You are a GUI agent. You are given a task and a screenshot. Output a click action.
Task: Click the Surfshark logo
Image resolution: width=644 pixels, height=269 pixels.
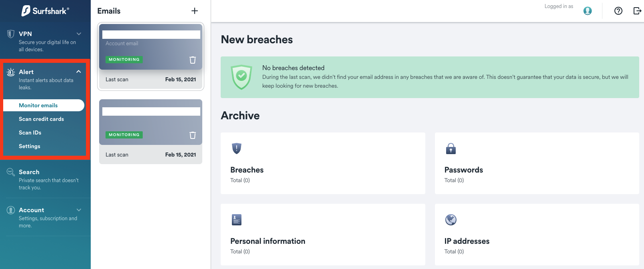(45, 11)
